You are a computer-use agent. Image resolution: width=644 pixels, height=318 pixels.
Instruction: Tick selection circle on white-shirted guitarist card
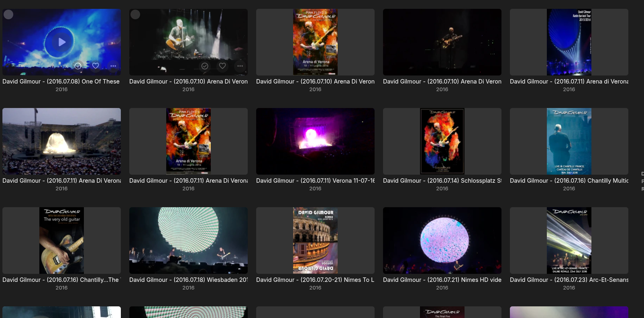click(x=135, y=14)
